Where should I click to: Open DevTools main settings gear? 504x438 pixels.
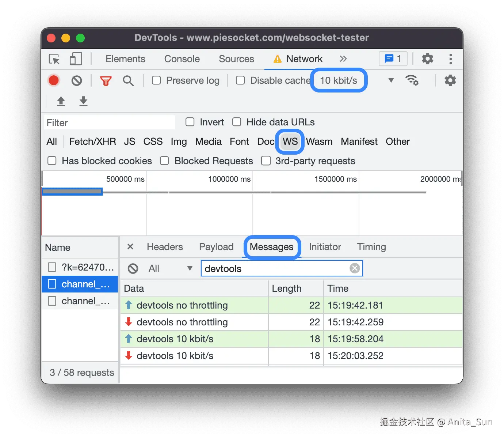(x=427, y=59)
